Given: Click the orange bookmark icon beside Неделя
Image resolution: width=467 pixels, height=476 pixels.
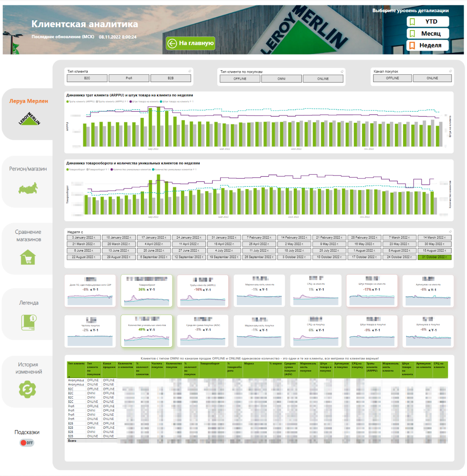Looking at the screenshot, I should pos(413,45).
